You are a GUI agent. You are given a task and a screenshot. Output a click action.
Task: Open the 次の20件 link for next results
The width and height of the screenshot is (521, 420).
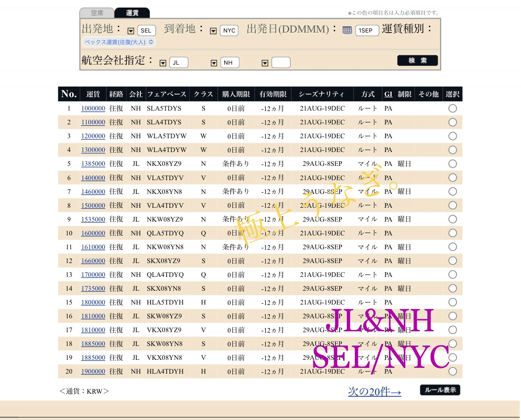pos(373,391)
